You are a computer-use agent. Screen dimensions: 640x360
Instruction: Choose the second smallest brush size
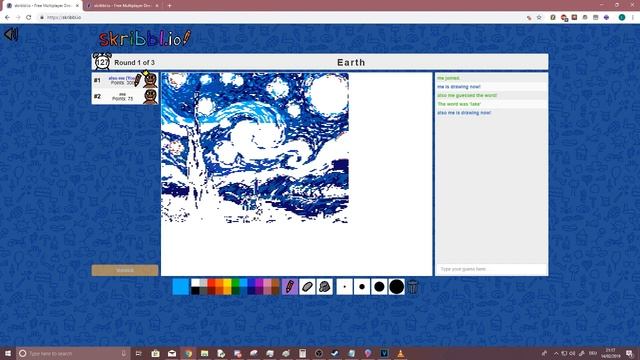[362, 287]
